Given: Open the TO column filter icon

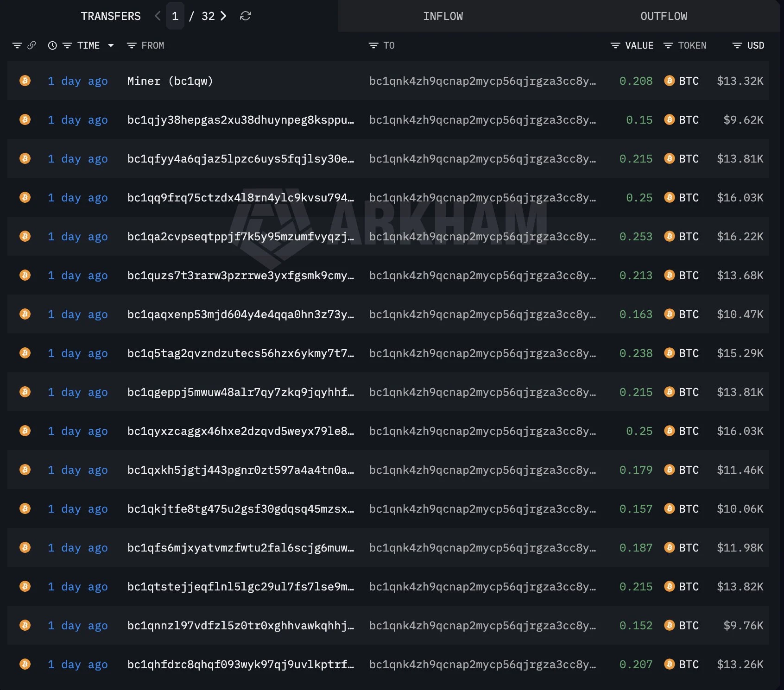Looking at the screenshot, I should tap(373, 45).
